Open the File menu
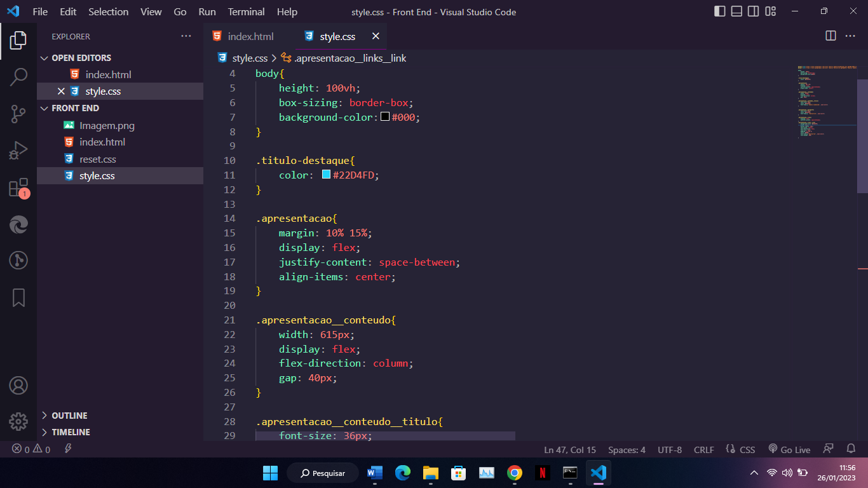The image size is (868, 488). [40, 11]
